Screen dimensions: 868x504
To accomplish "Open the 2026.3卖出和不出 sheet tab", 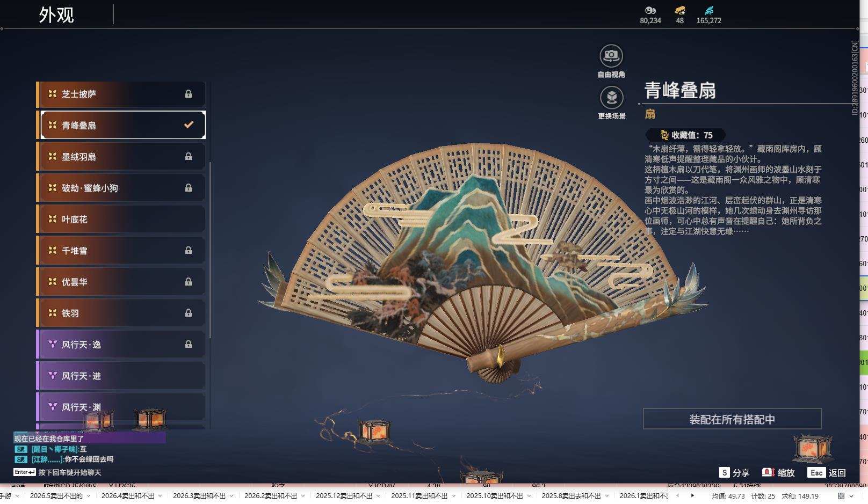I will coord(199,495).
